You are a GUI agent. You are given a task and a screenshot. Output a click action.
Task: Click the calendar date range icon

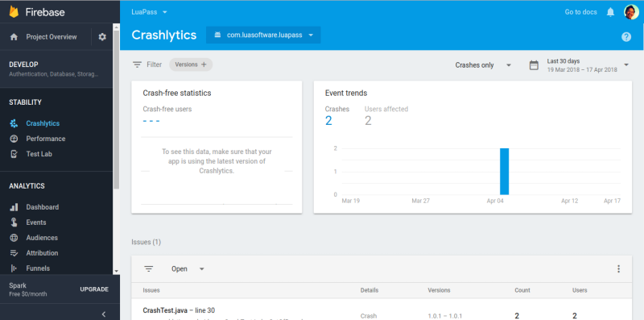coord(534,65)
